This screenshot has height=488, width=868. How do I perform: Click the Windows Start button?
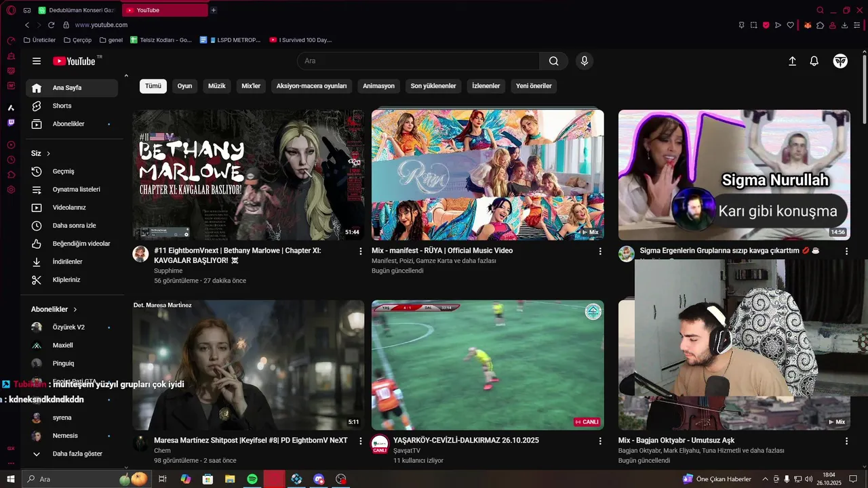(x=11, y=479)
